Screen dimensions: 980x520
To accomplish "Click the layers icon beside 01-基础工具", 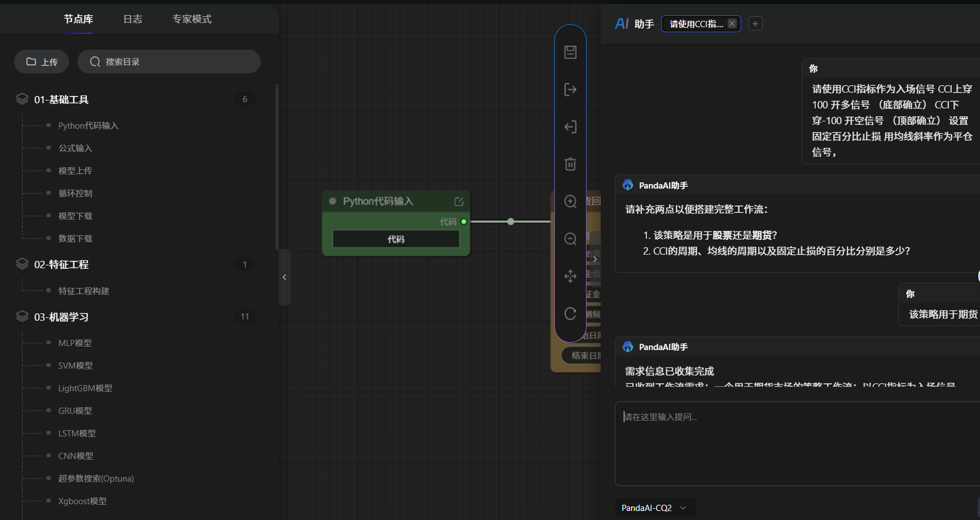I will [22, 99].
